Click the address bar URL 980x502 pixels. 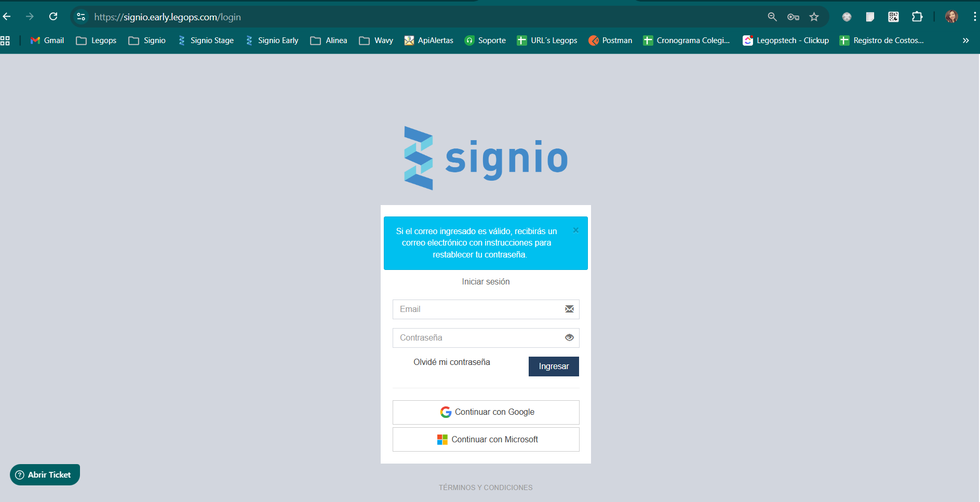pyautogui.click(x=167, y=17)
